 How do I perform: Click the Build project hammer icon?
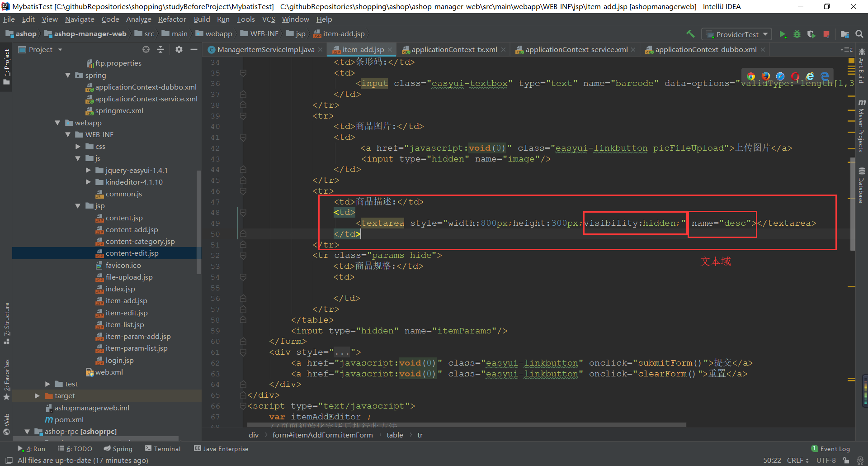coord(690,34)
